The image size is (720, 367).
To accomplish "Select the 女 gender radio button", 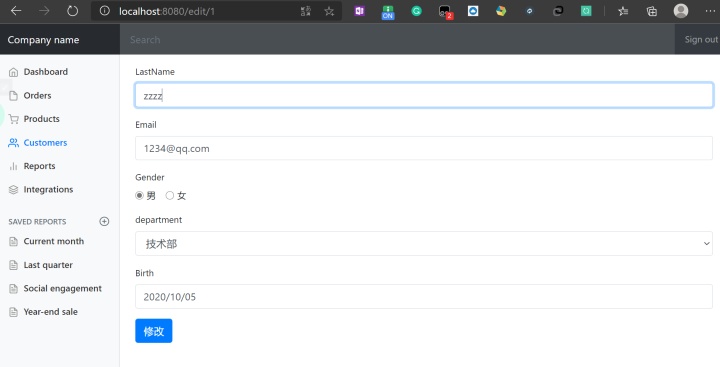I will tap(170, 196).
